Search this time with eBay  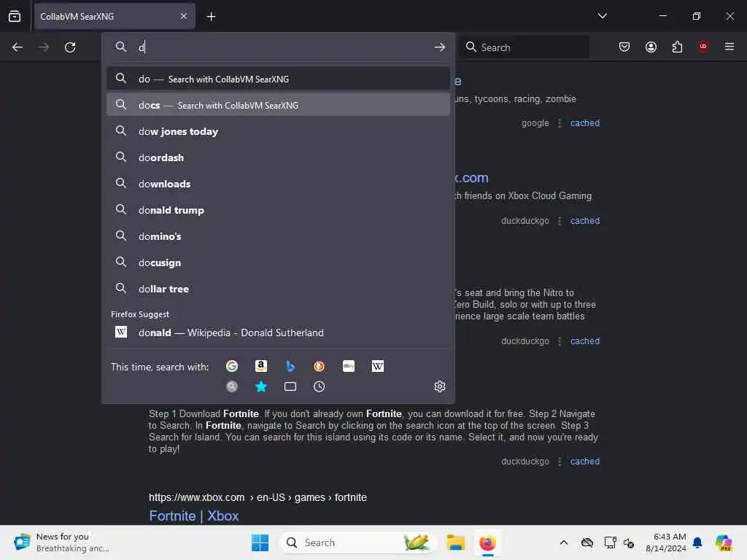pyautogui.click(x=349, y=366)
